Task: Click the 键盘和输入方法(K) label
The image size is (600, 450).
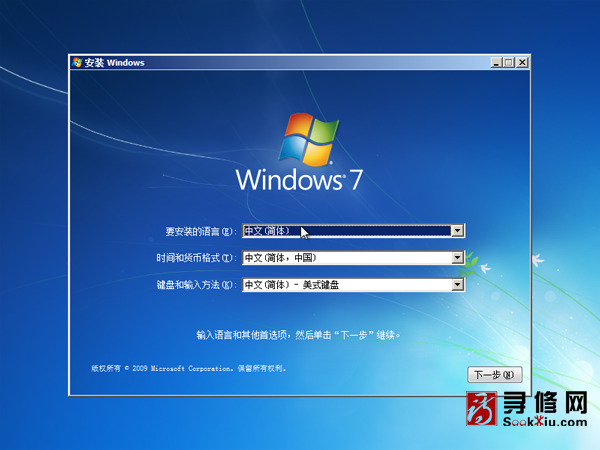Action: click(x=196, y=285)
